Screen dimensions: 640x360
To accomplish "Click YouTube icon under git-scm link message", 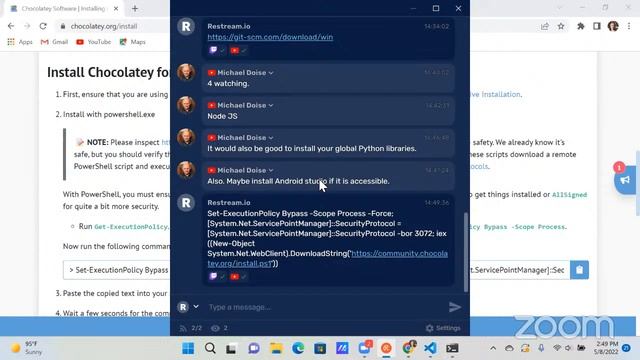I will 234,51.
